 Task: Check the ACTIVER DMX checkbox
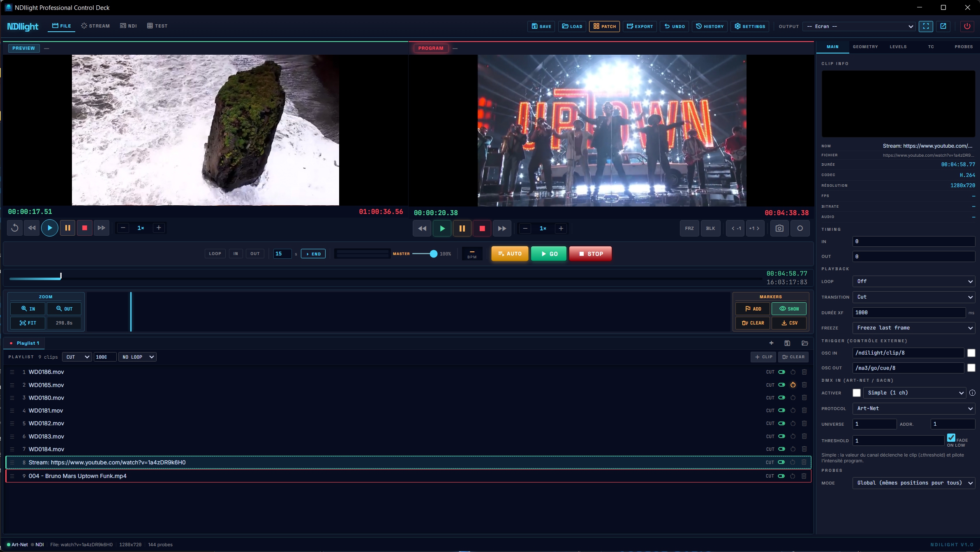(857, 393)
